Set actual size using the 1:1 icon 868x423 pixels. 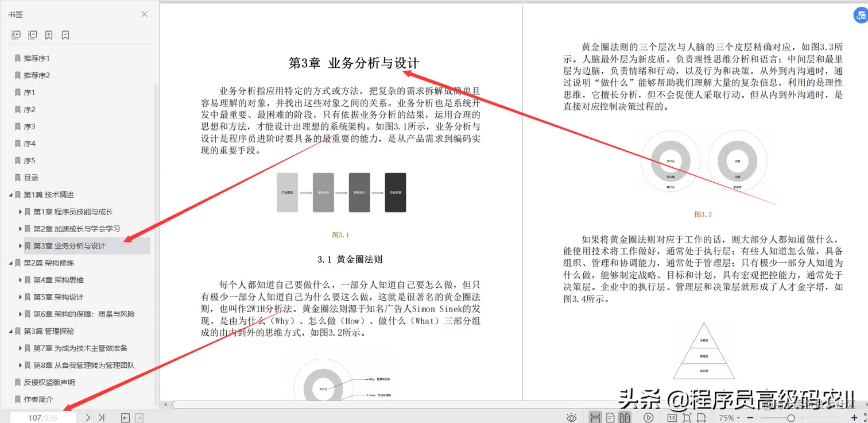[672, 417]
